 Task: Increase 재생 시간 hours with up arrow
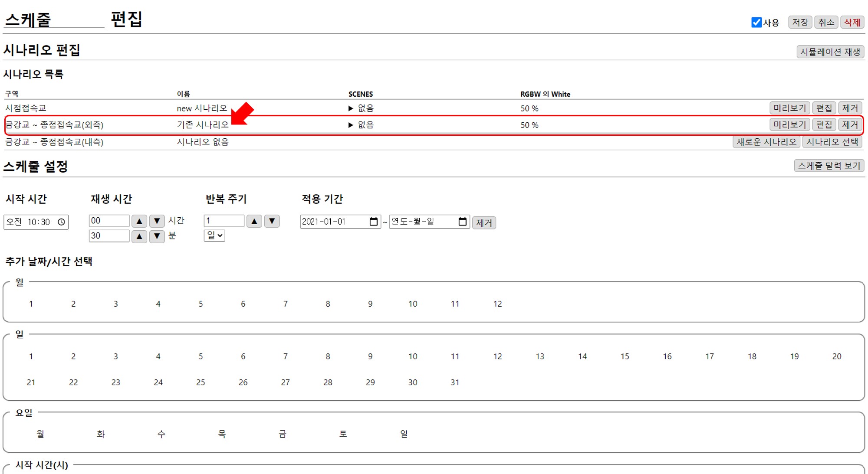(139, 221)
